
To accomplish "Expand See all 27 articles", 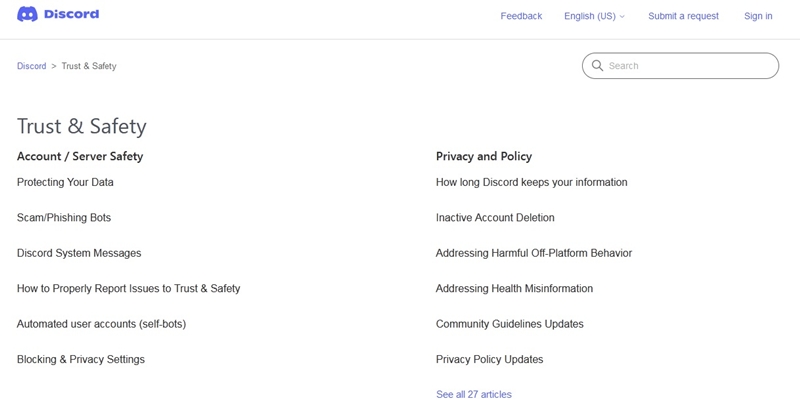I will 474,395.
